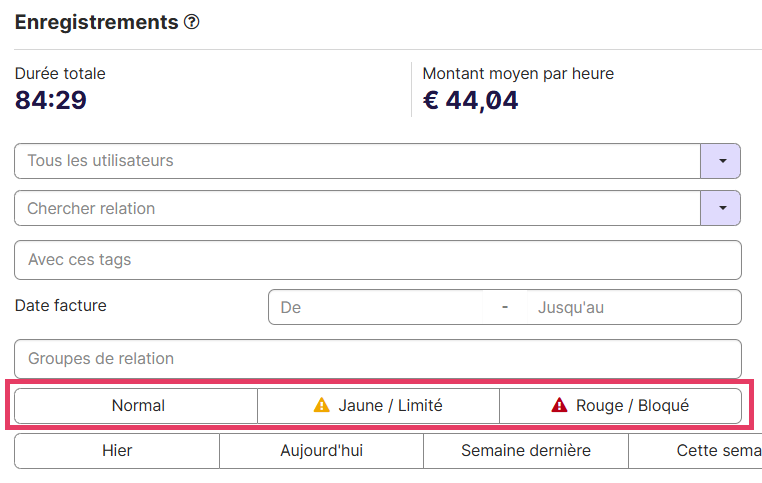Select the Aujourd'hui date shortcut
762x483 pixels.
coord(321,451)
